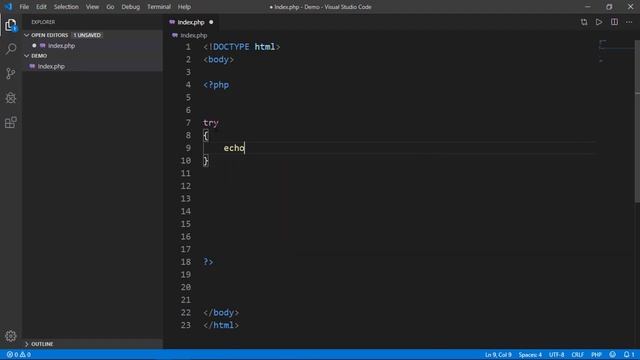Open the Debug view in activity bar
Screen dimensions: 640x360
(x=11, y=98)
